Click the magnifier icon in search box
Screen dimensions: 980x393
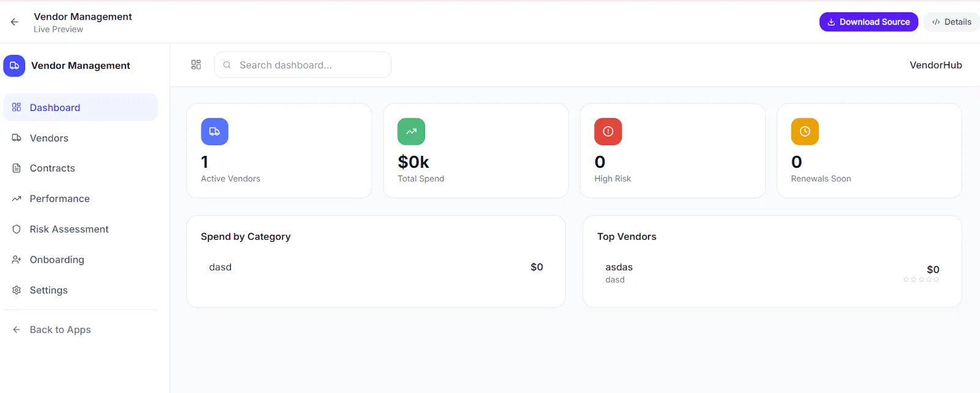227,65
